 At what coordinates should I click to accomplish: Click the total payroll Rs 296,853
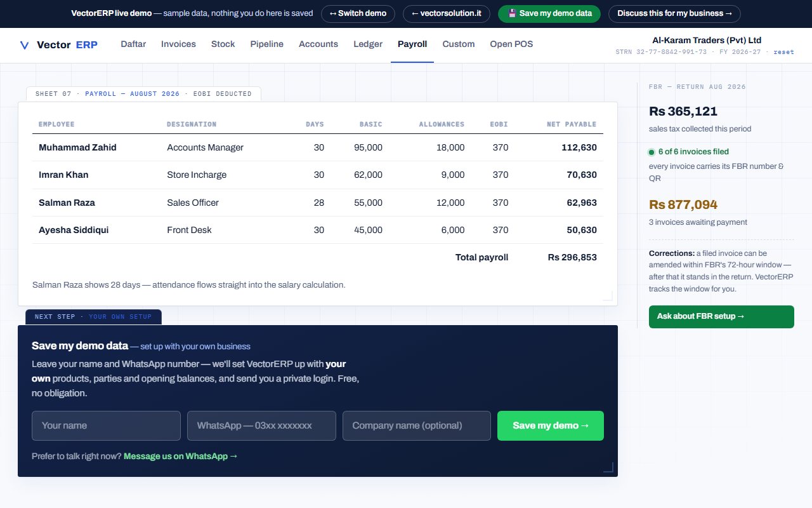[572, 257]
